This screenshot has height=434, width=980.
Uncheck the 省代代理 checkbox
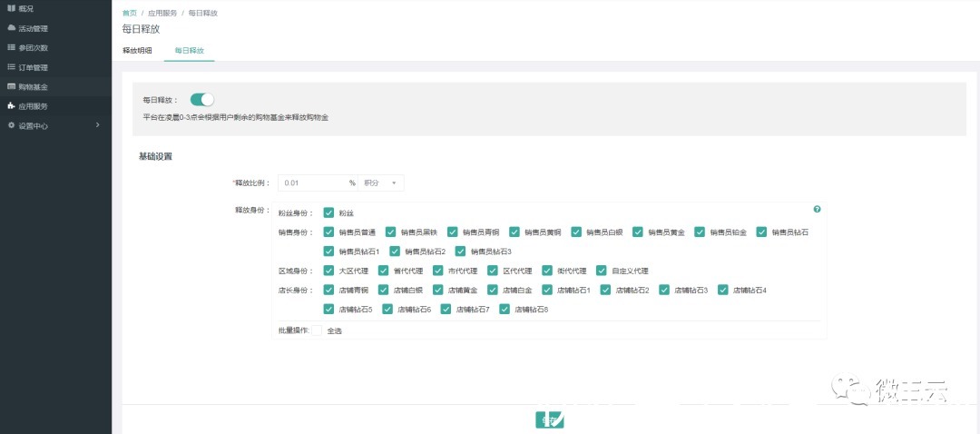pyautogui.click(x=383, y=271)
